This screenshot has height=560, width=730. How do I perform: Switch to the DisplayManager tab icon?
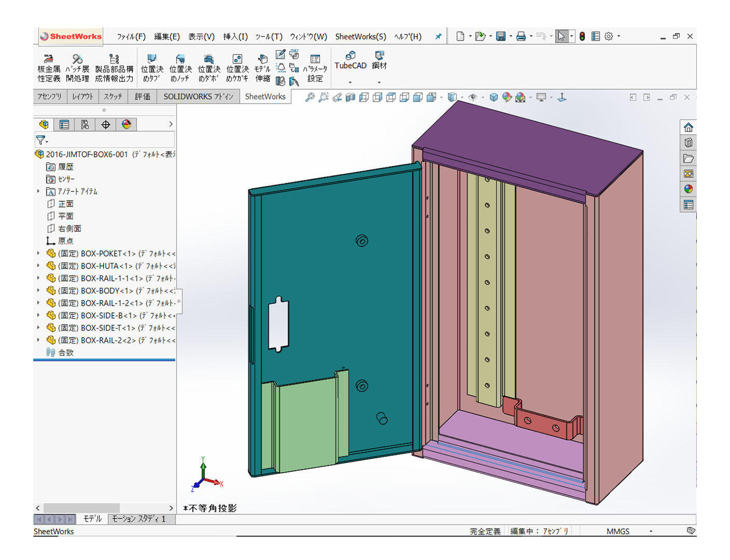point(127,124)
